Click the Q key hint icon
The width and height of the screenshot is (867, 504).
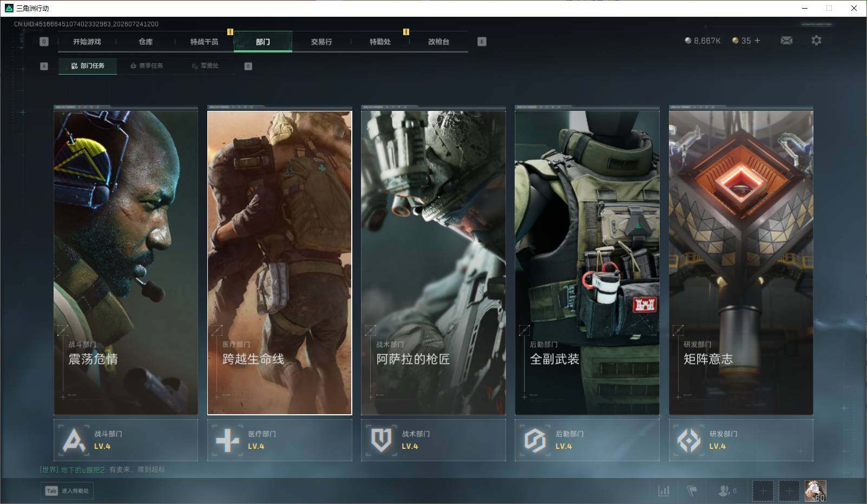[x=44, y=42]
